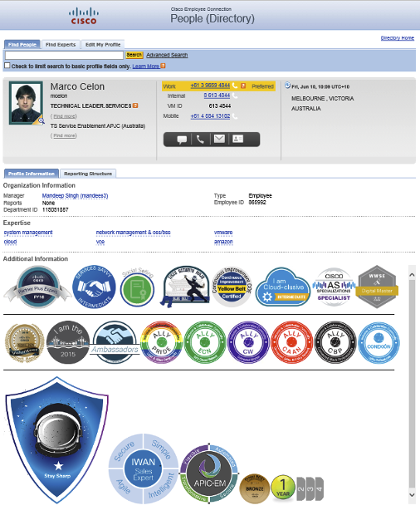Click the Cisco logo

(x=84, y=16)
